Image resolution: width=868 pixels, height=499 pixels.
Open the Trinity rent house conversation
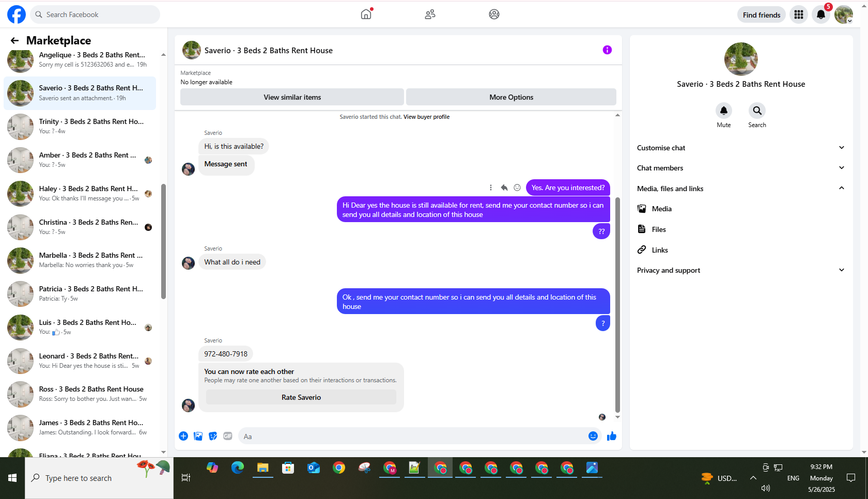(80, 127)
